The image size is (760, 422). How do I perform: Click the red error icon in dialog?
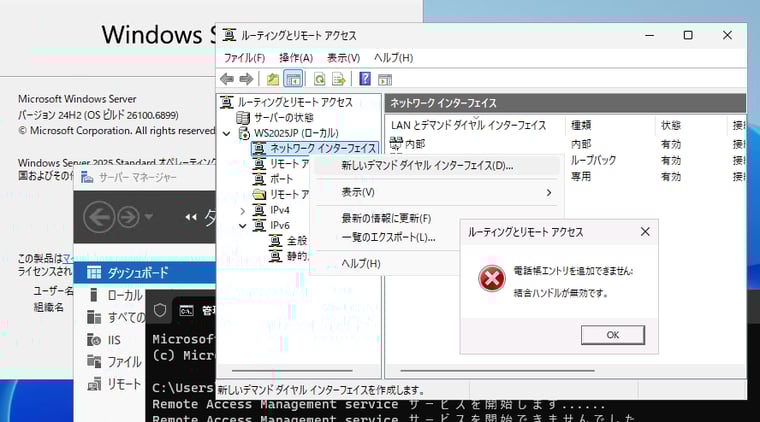[491, 279]
